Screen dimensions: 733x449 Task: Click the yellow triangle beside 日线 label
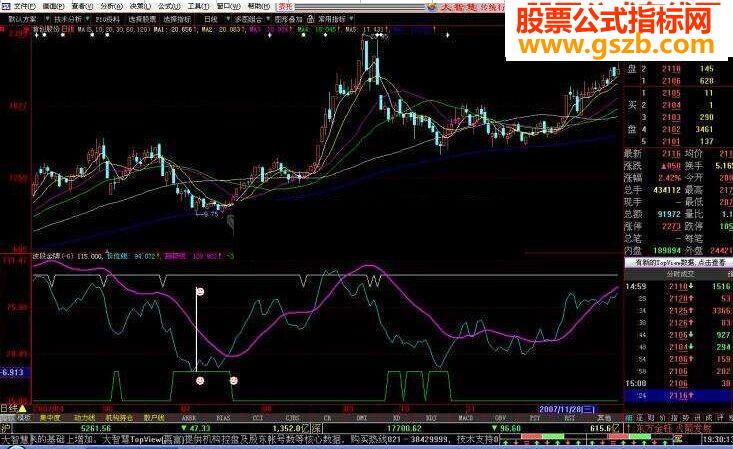22,409
